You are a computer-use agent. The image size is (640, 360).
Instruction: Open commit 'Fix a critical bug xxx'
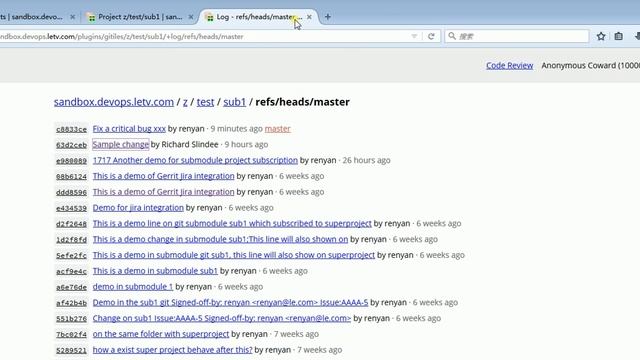tap(129, 129)
